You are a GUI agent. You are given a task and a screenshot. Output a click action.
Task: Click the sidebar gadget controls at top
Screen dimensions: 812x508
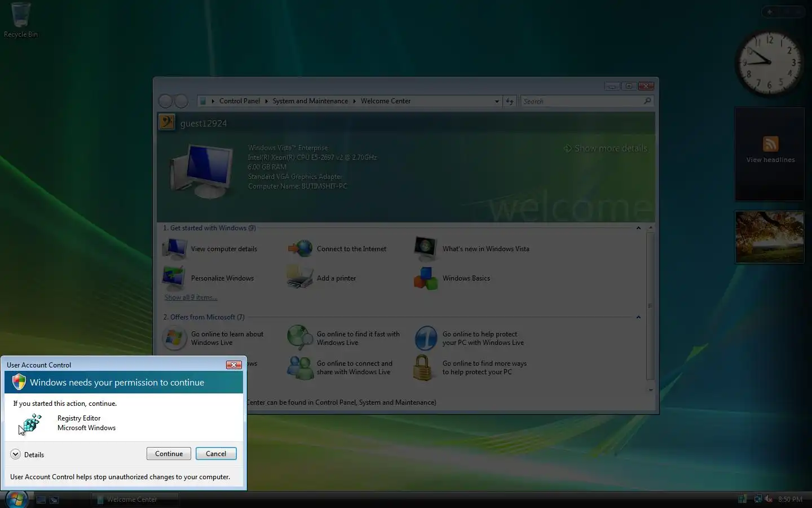click(782, 11)
